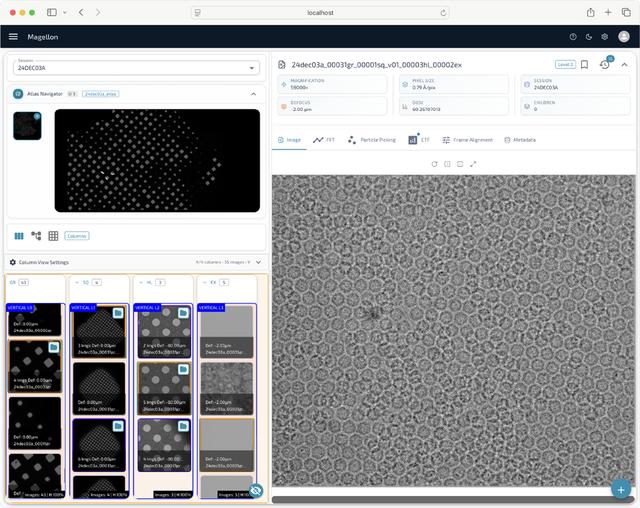
Task: Click the floating plus action button
Action: point(621,489)
